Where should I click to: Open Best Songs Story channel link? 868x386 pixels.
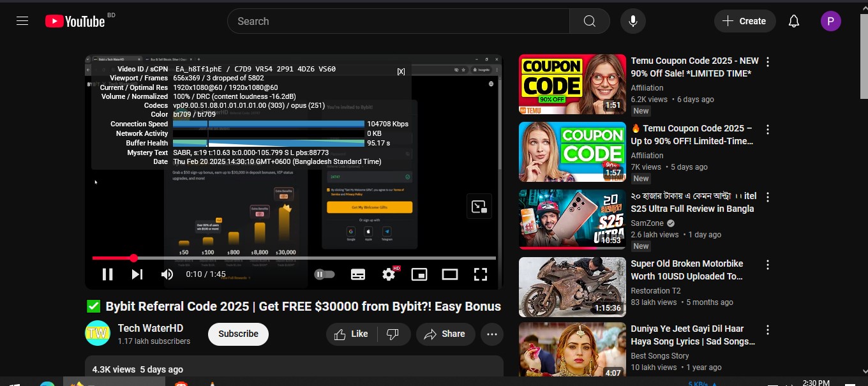[660, 356]
